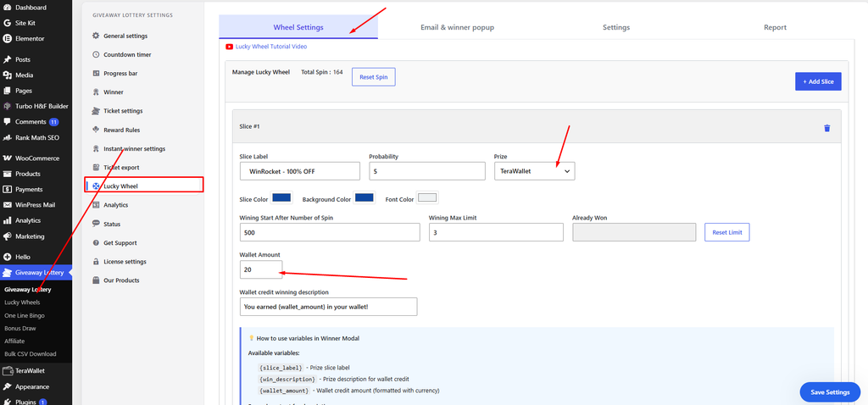Select Lucky Wheels submenu item
This screenshot has width=868, height=405.
tap(22, 302)
